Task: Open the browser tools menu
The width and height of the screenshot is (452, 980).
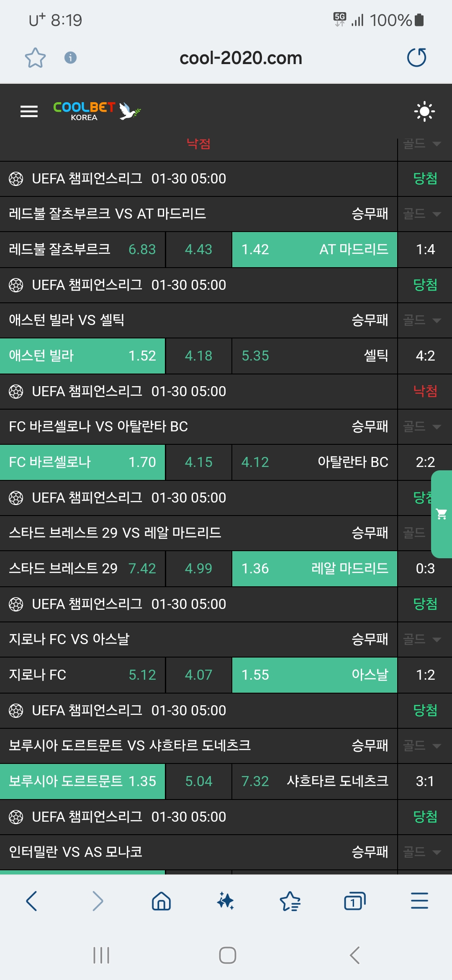Action: coord(419,901)
